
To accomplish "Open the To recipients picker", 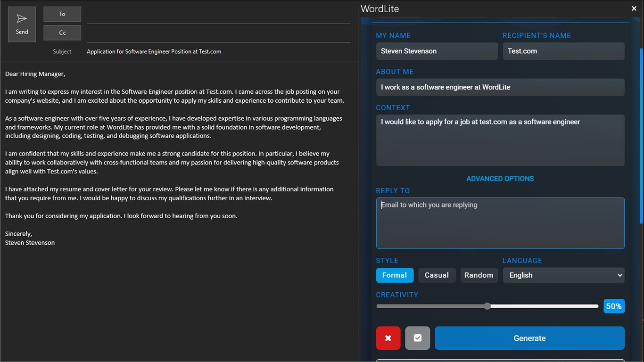I will click(x=62, y=14).
